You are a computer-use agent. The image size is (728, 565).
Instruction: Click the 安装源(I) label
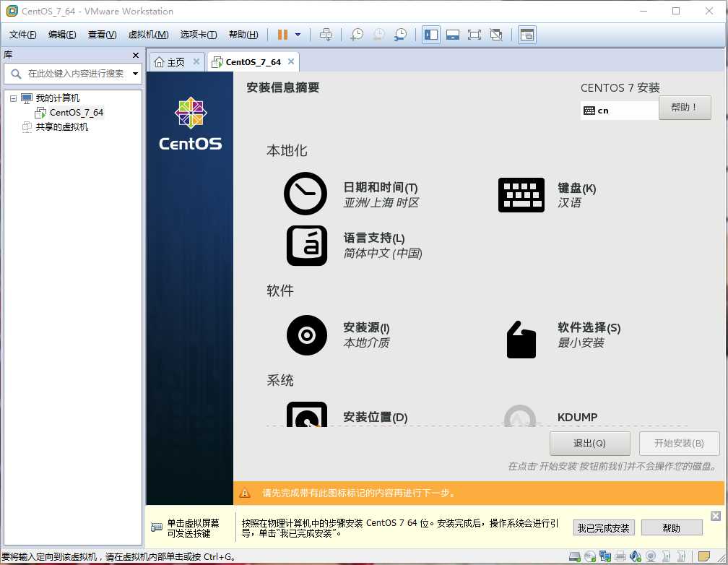pyautogui.click(x=366, y=327)
